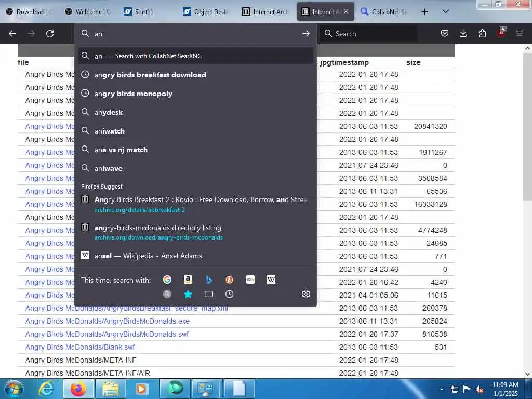Show hidden tray icons arrow
The image size is (532, 399).
(x=442, y=389)
